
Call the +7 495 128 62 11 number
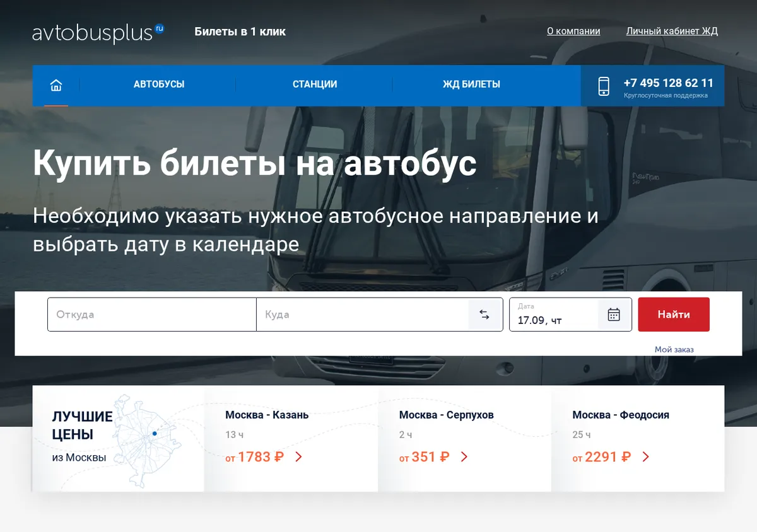click(x=669, y=83)
